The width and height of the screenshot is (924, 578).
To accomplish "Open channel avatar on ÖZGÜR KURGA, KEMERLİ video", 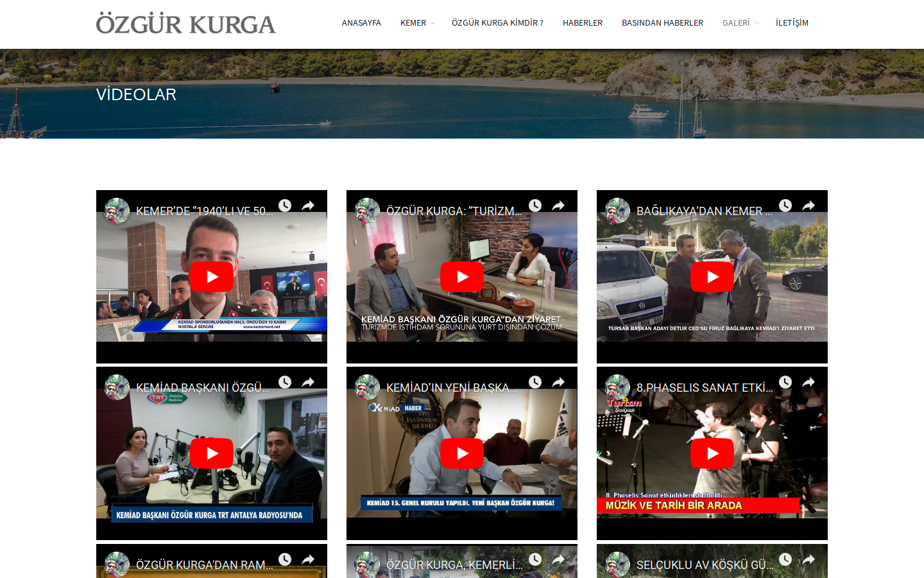I will tap(367, 565).
